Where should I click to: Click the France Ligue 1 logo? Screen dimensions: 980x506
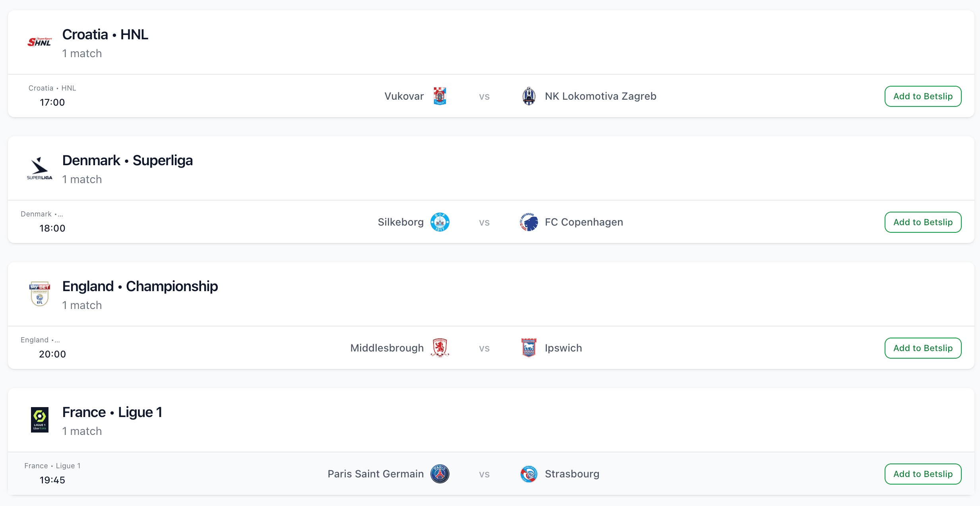coord(39,420)
